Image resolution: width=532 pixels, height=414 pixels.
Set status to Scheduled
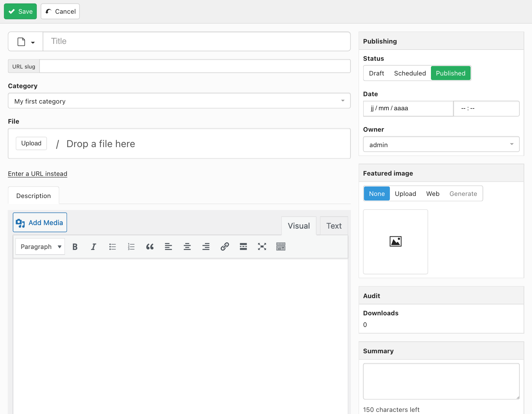coord(410,73)
